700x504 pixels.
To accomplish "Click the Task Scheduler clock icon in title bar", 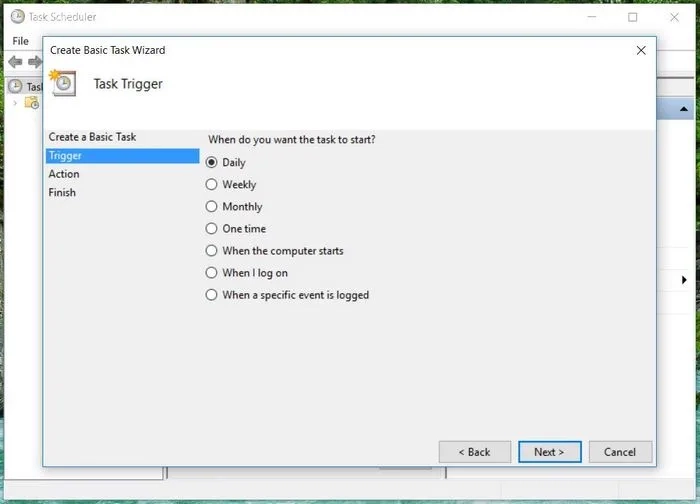I will (17, 17).
